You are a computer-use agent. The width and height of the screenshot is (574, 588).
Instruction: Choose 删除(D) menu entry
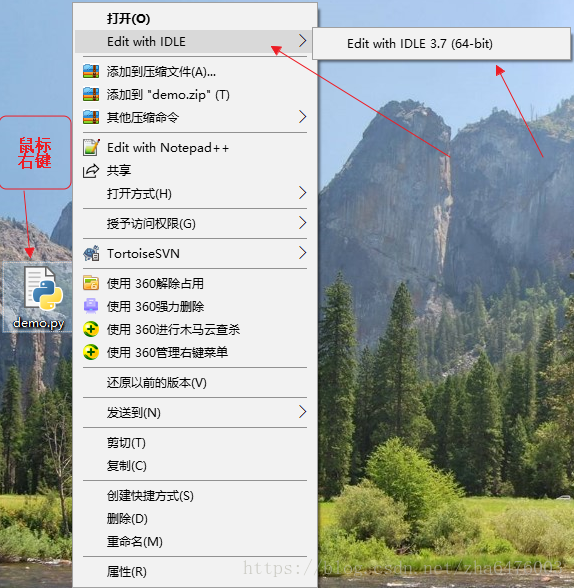(195, 519)
